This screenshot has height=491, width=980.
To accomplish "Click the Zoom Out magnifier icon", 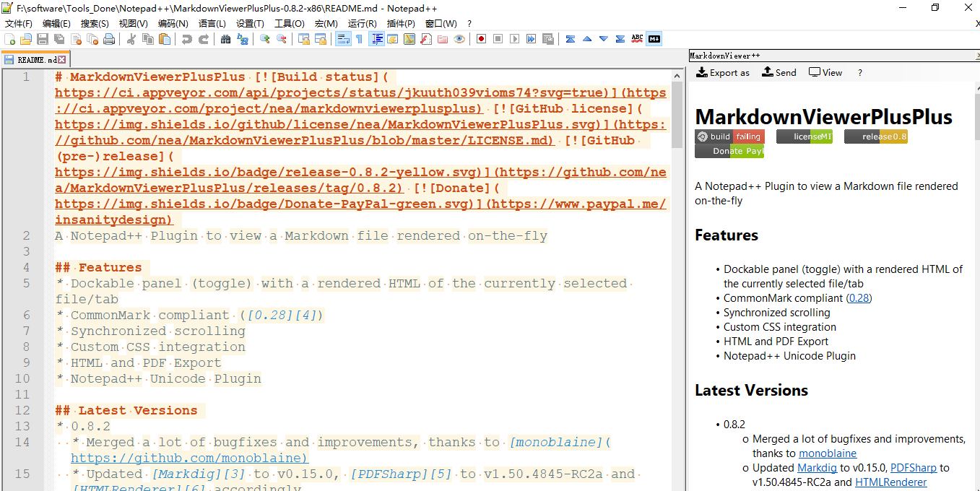I will coord(282,39).
